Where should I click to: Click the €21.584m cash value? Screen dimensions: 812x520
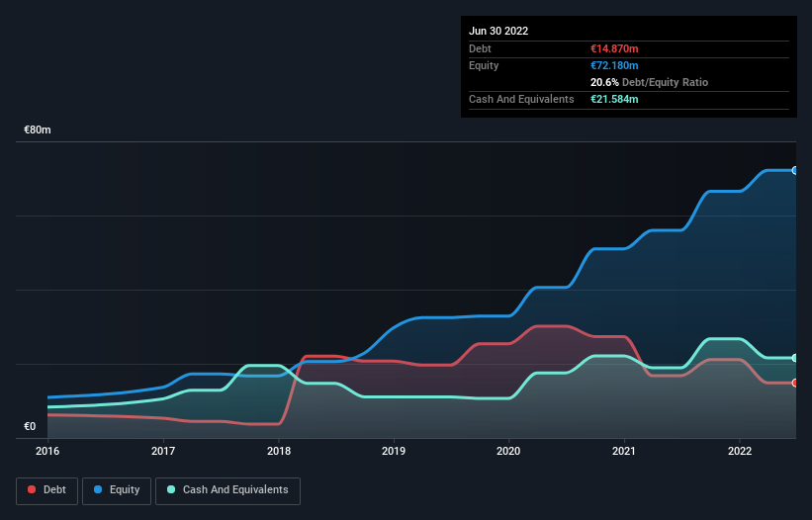[614, 99]
